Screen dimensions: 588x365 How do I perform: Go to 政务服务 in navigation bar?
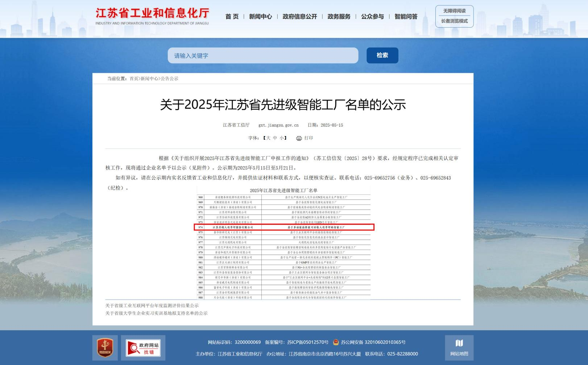click(339, 17)
